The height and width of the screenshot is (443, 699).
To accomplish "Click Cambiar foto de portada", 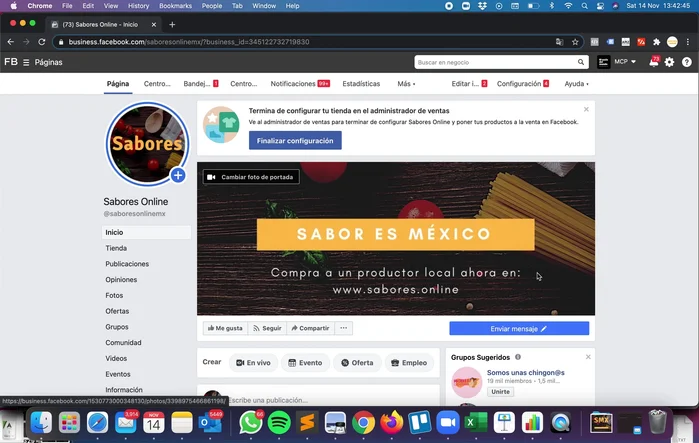I will [251, 177].
